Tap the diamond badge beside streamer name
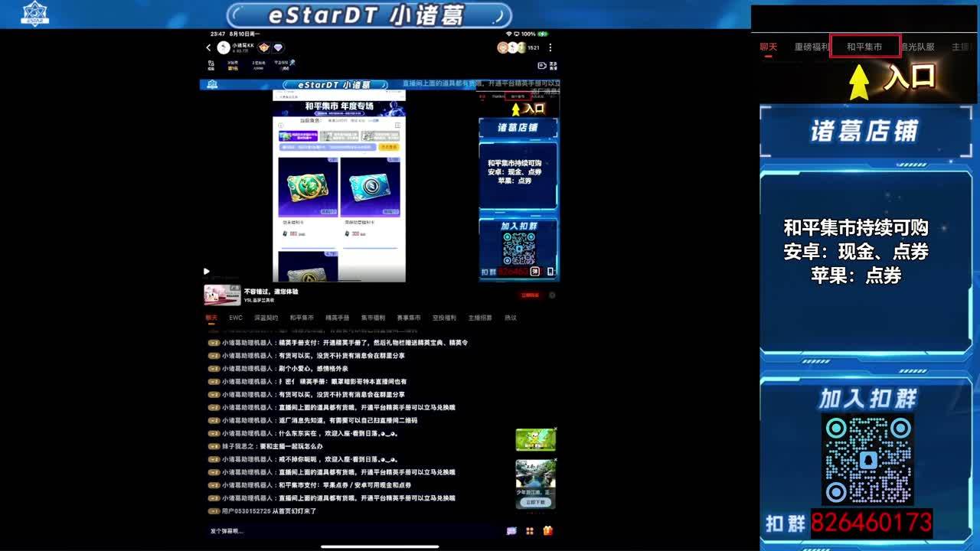The width and height of the screenshot is (980, 551). coord(278,47)
